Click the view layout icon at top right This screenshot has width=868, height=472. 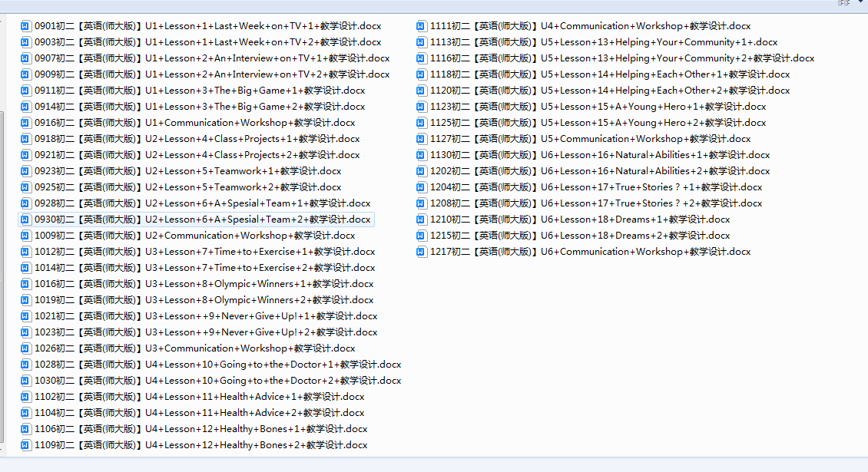tap(842, 3)
